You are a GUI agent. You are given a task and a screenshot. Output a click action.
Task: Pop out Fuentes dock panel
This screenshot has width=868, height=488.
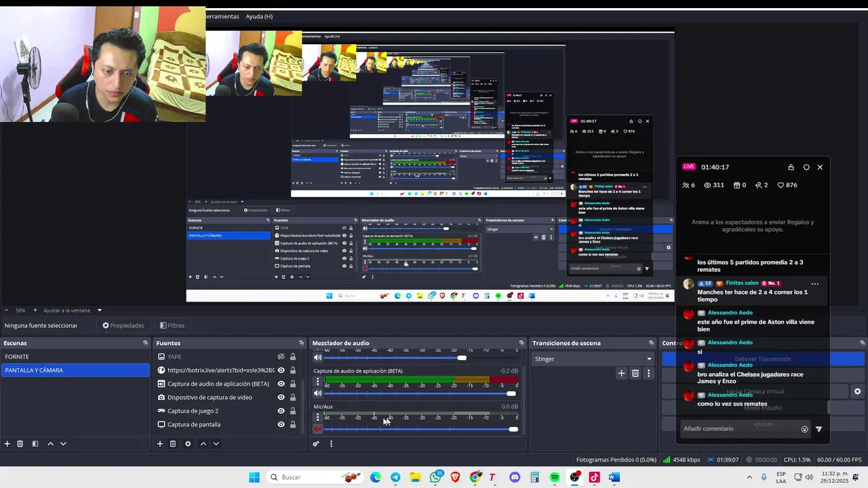point(302,343)
